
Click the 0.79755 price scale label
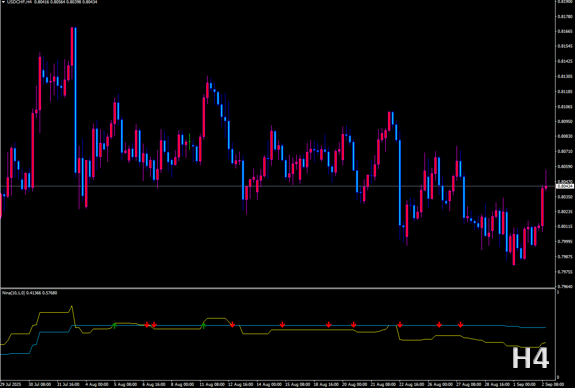pyautogui.click(x=565, y=272)
